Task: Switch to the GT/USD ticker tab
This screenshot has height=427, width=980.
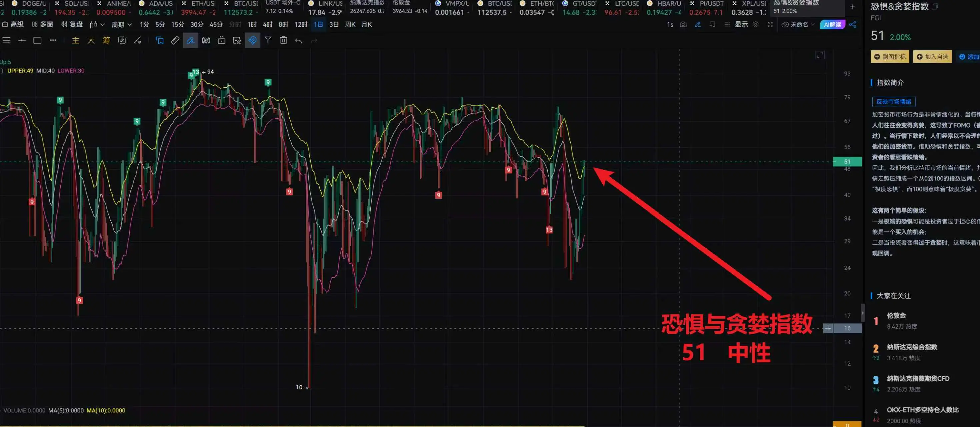Action: [x=580, y=8]
